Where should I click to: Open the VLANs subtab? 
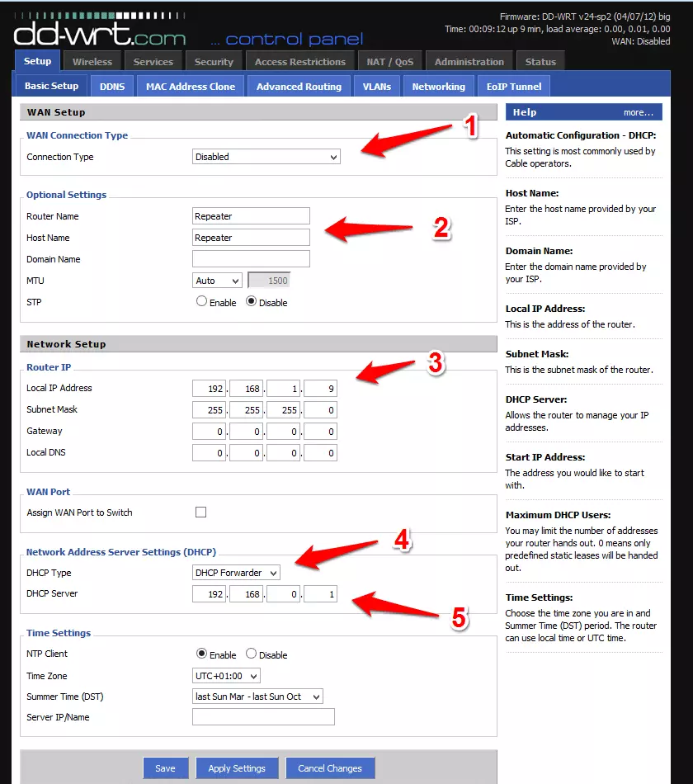[x=376, y=86]
